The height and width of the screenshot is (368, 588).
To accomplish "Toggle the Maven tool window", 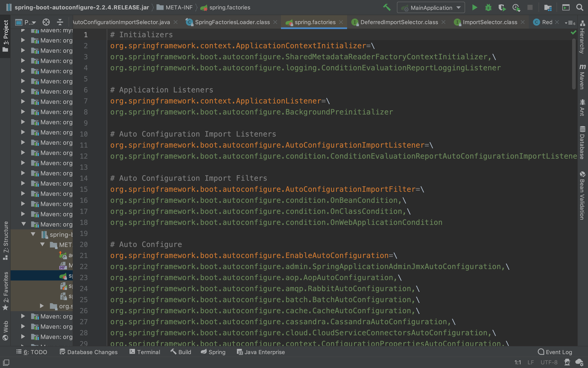I will [582, 77].
